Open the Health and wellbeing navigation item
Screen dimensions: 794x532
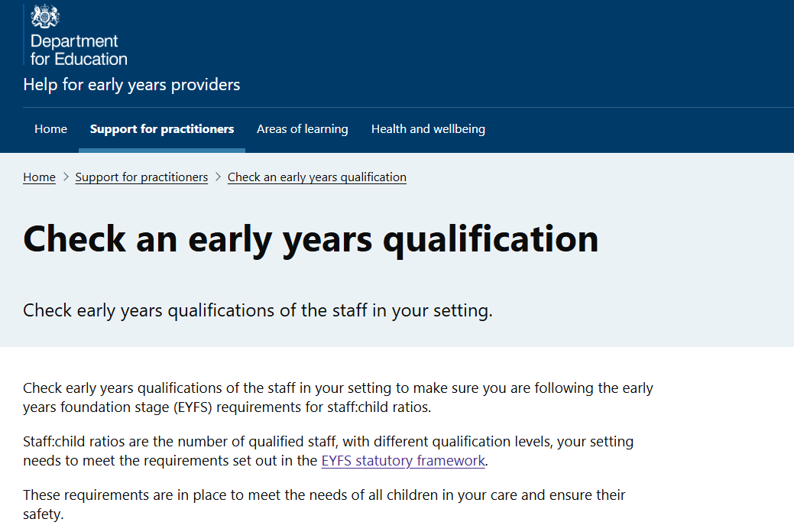click(428, 129)
